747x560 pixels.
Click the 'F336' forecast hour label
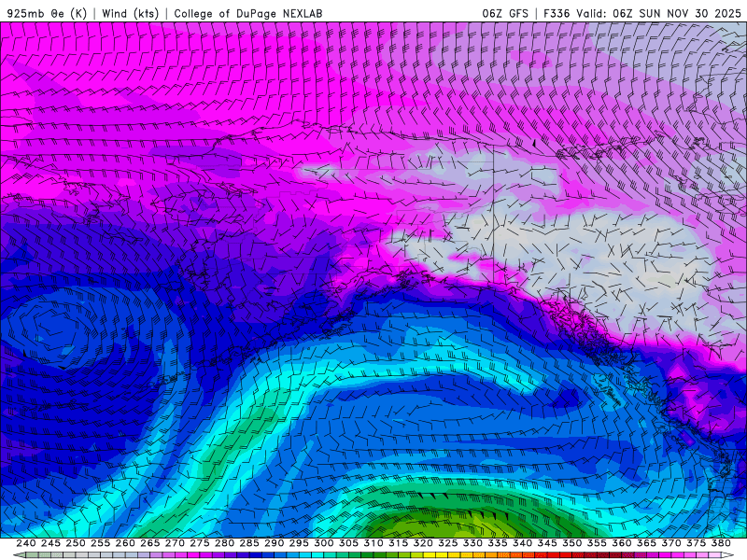[x=557, y=13]
